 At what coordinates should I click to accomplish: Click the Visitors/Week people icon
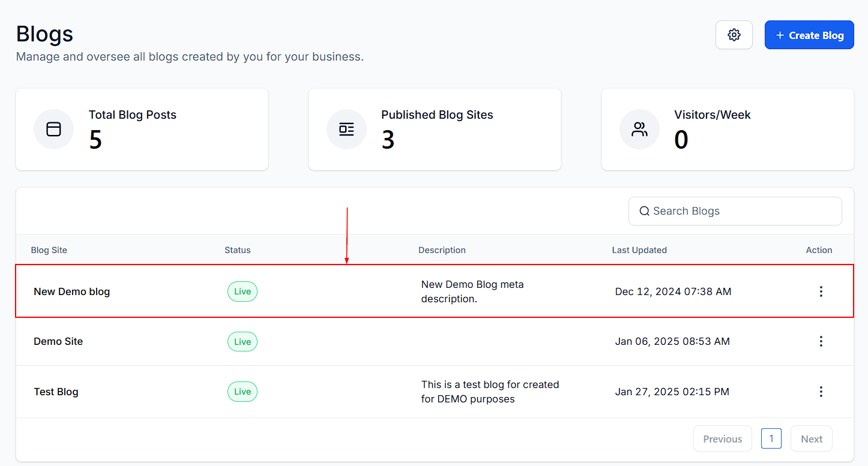[639, 129]
